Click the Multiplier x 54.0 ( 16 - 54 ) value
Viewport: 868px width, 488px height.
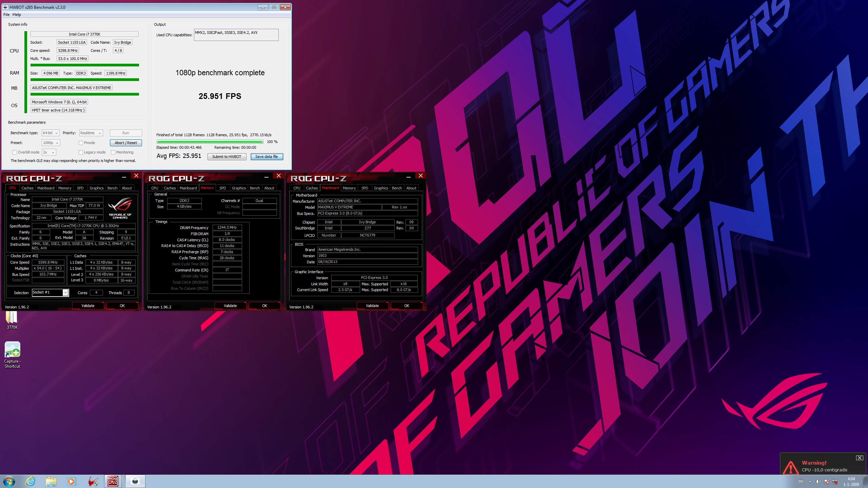click(48, 268)
